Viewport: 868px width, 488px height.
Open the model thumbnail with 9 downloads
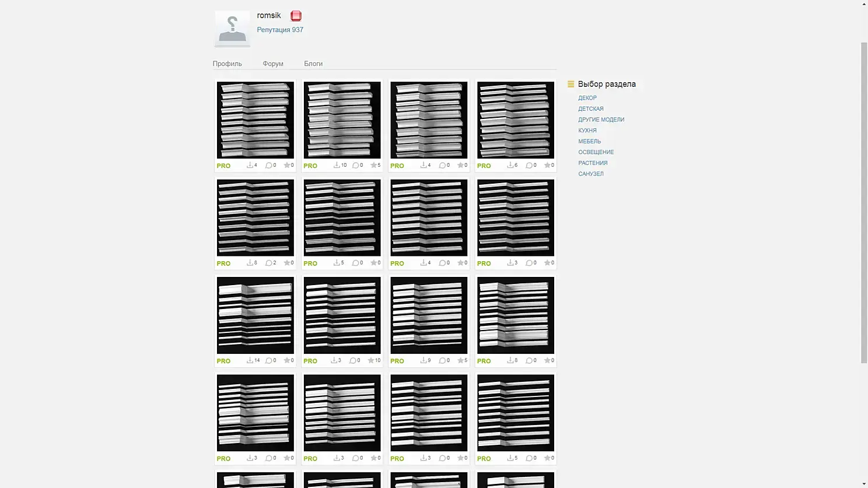[429, 315]
